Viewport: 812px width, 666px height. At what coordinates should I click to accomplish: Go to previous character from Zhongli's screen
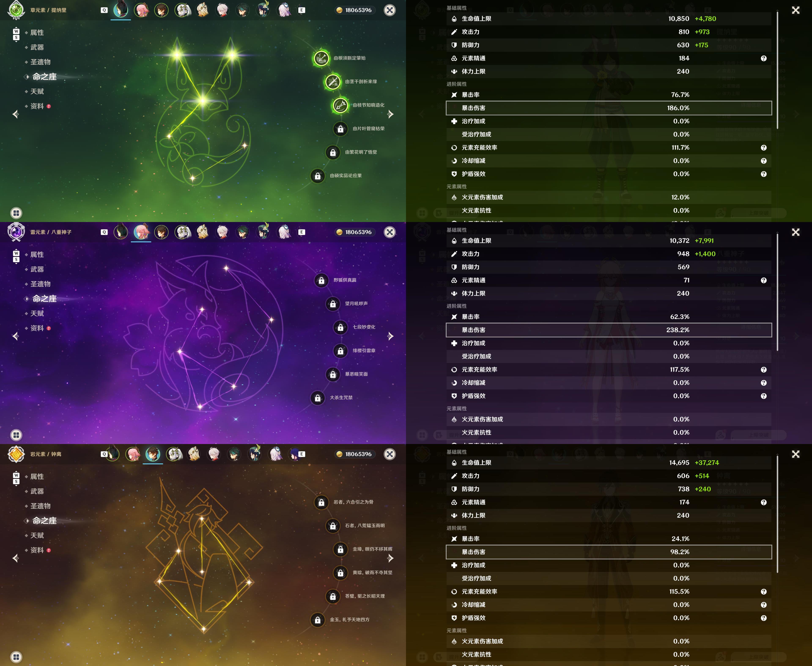(16, 558)
